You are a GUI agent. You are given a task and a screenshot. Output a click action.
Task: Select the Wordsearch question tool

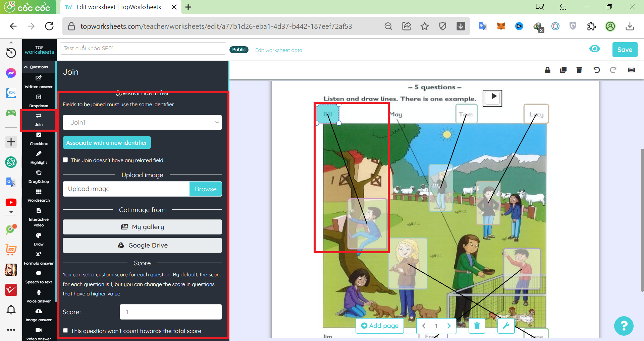coord(39,196)
